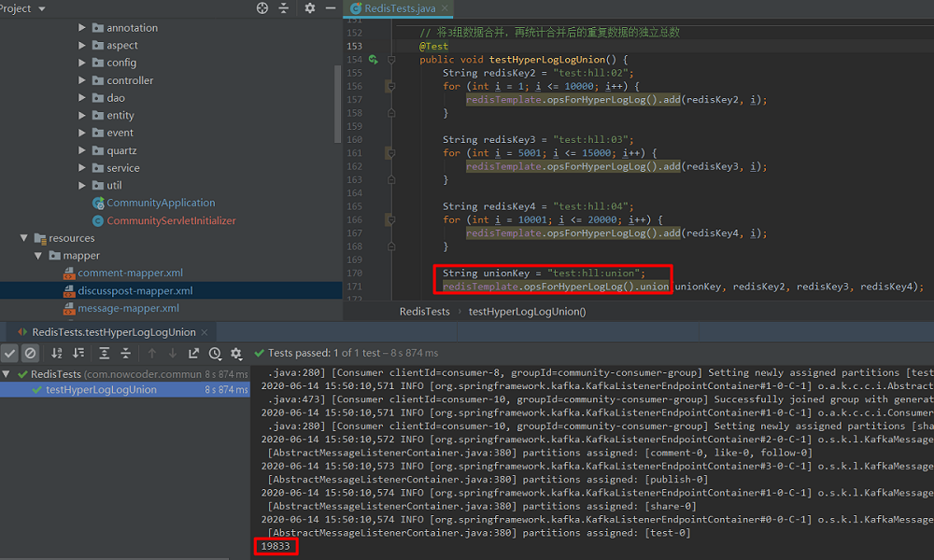The height and width of the screenshot is (560, 934).
Task: Fold the redisKey2 for loop at line 156
Action: [391, 86]
